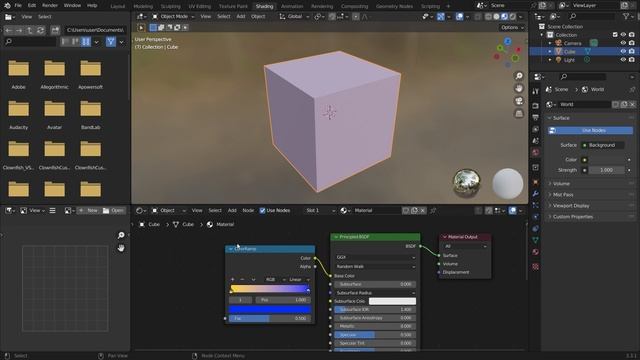
Task: Hide the Cube with its eye icon
Action: click(623, 51)
